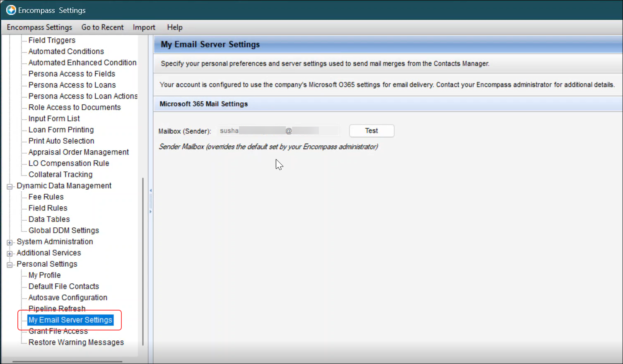
Task: Collapse the Dynamic Data Management tree node
Action: tap(10, 186)
